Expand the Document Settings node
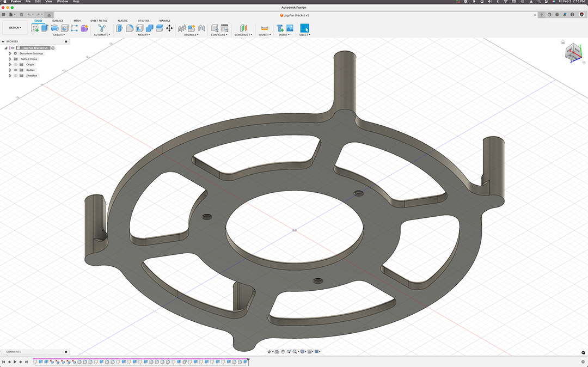Image resolution: width=588 pixels, height=367 pixels. pyautogui.click(x=10, y=53)
